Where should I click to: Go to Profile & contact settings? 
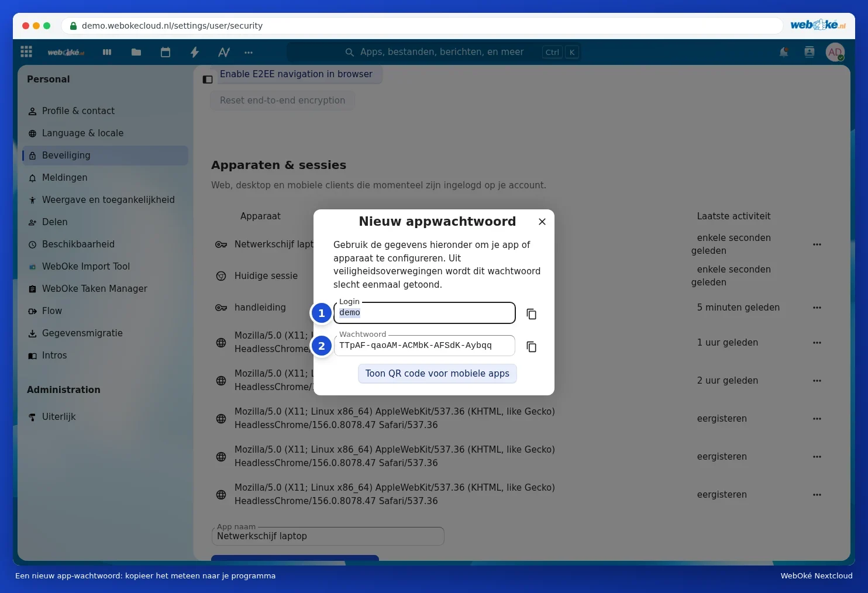105,111
